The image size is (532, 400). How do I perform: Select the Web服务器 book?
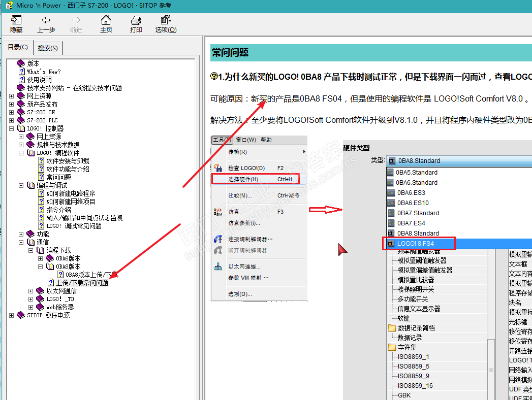[x=60, y=307]
